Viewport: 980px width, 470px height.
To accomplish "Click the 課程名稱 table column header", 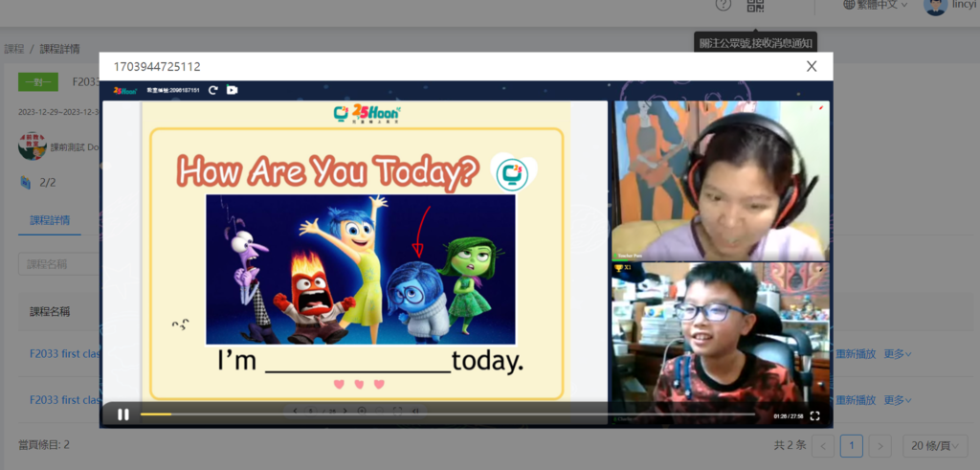I will click(50, 311).
